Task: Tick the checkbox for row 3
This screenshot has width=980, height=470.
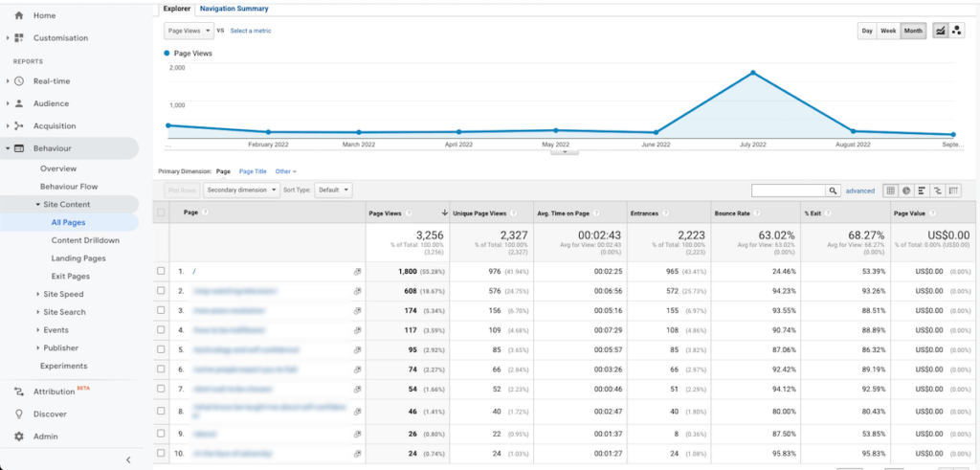Action: tap(161, 310)
